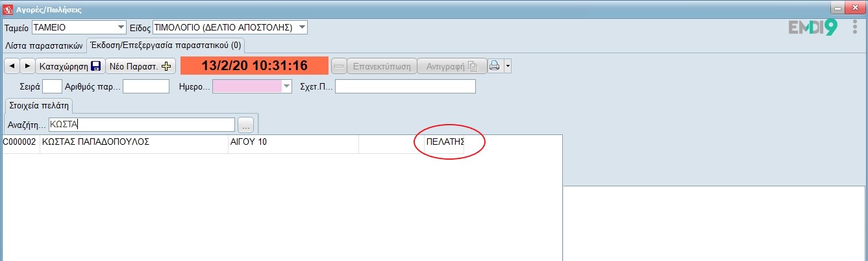Click the Σειρά input field
The image size is (868, 261).
pyautogui.click(x=52, y=86)
